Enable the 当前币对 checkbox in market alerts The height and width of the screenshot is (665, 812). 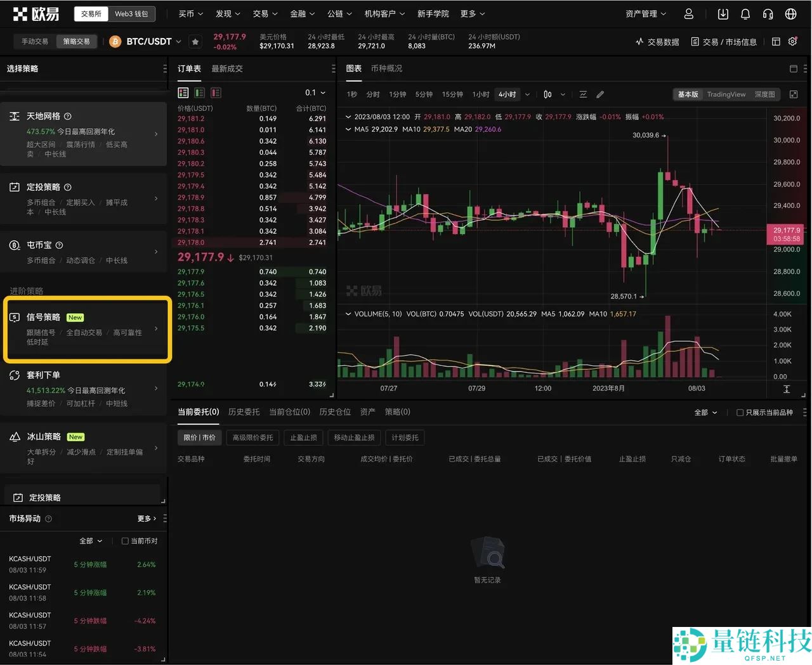(124, 541)
